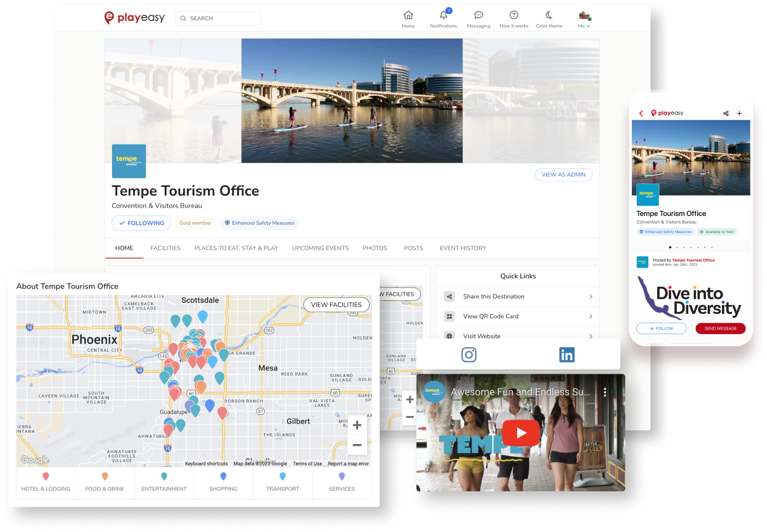
Task: Click the View as Admin button
Action: tap(563, 175)
